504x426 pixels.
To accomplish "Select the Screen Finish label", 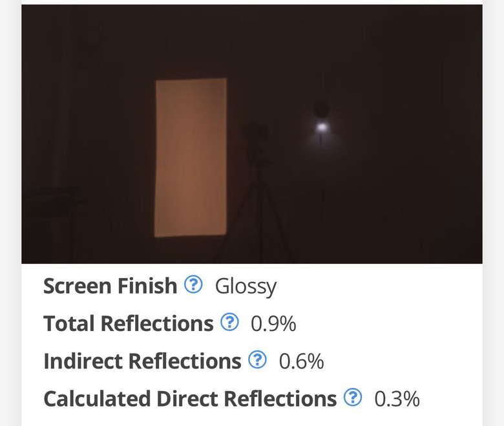I will [x=110, y=286].
